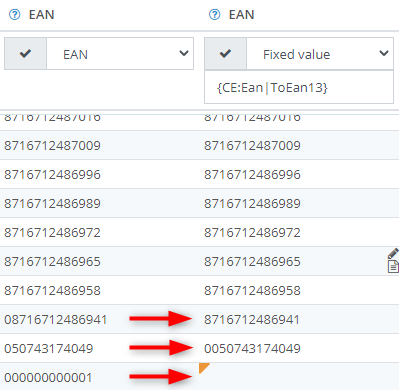This screenshot has width=399, height=390.
Task: Select converted cell 8716712486941
Action: click(252, 320)
